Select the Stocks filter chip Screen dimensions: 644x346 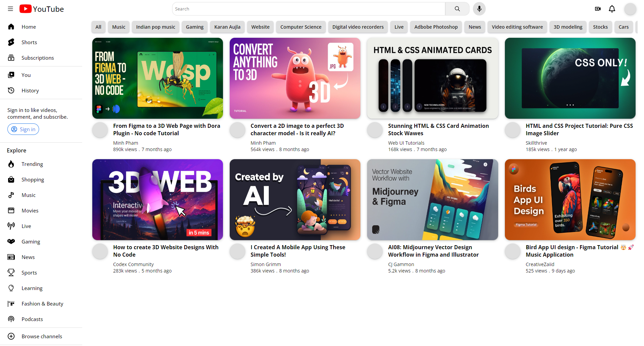click(601, 27)
